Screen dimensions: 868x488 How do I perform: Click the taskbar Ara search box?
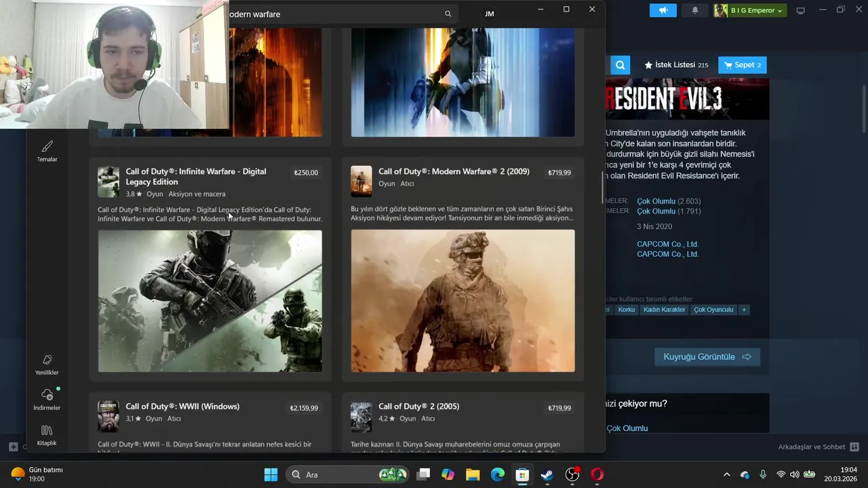coord(346,474)
